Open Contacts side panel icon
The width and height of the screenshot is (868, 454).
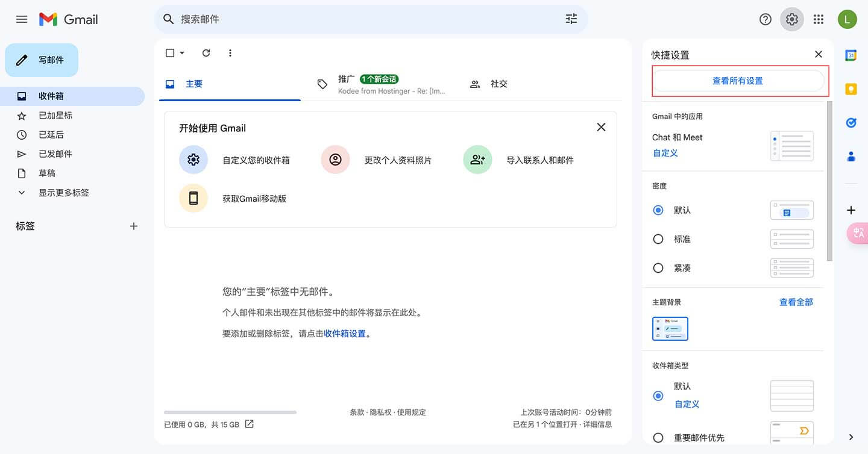coord(851,157)
